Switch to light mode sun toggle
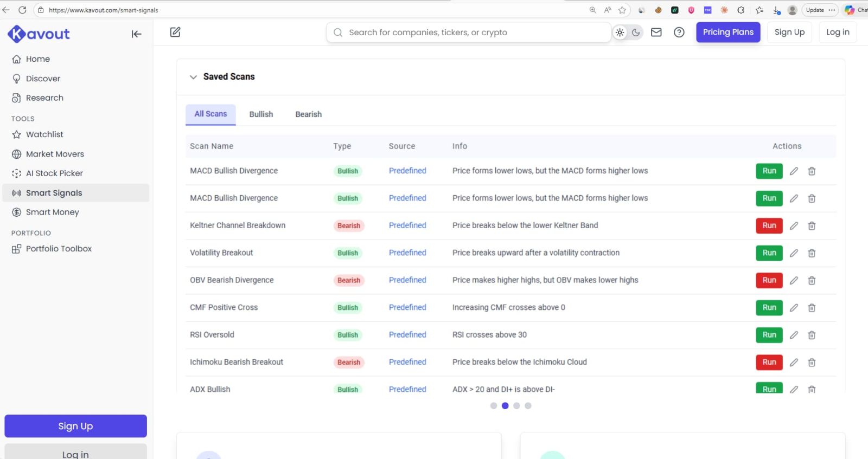 pyautogui.click(x=620, y=33)
